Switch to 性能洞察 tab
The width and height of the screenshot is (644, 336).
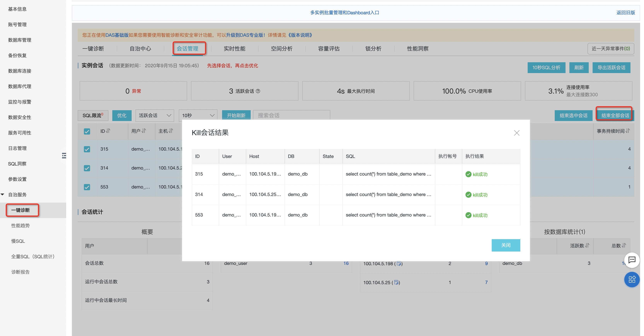tap(418, 49)
